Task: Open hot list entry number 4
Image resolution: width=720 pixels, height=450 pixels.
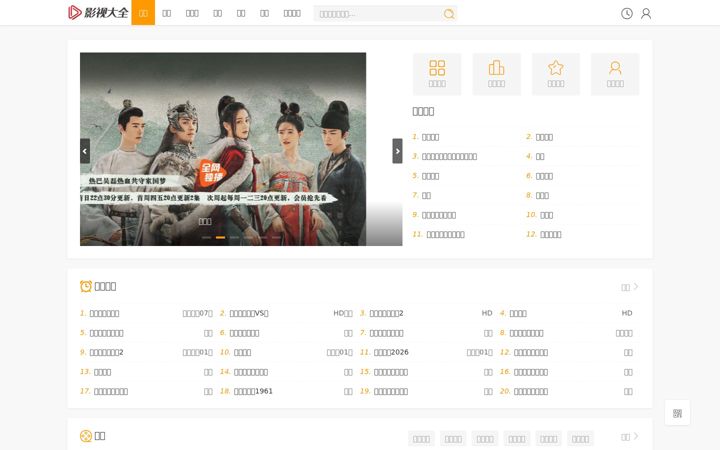Action: pyautogui.click(x=540, y=157)
